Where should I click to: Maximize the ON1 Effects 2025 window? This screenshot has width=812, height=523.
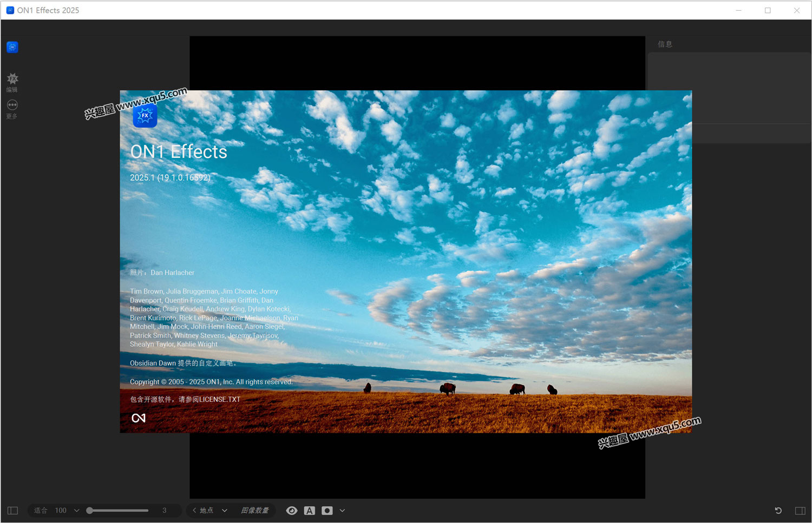[768, 10]
